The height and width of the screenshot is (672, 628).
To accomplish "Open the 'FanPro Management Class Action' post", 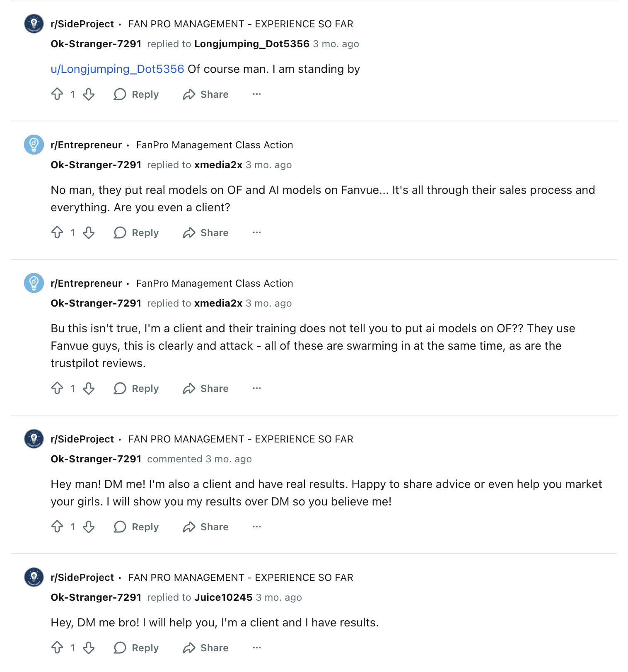I will click(x=214, y=145).
